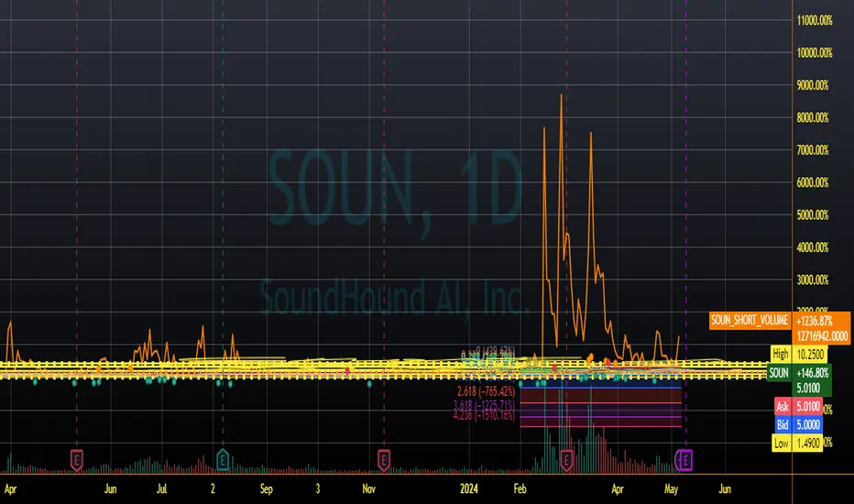Click the 5.0000 bid price value
The image size is (854, 504).
point(808,424)
